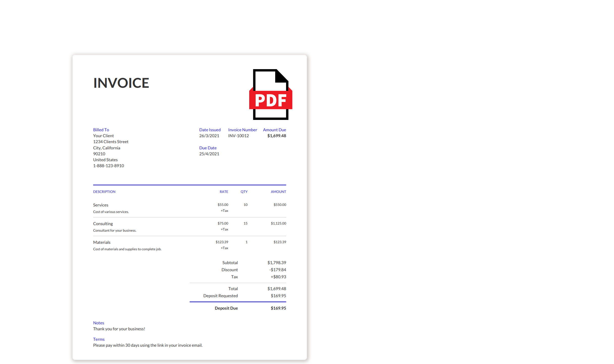Click the DESCRIPTION column header
The image size is (614, 364).
point(104,192)
